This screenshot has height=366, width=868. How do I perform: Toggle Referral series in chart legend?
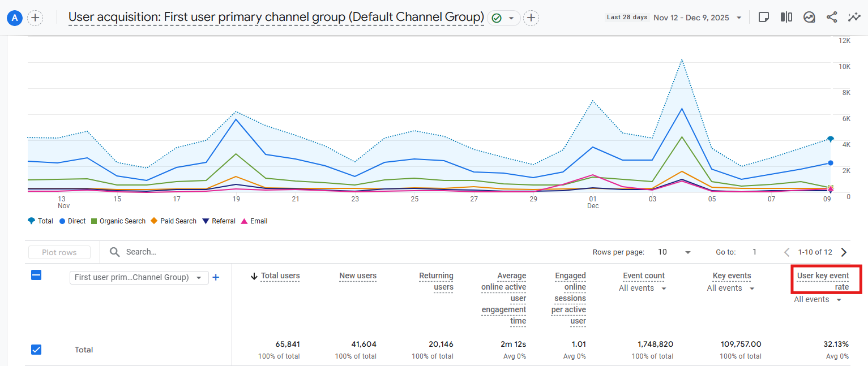(x=219, y=221)
